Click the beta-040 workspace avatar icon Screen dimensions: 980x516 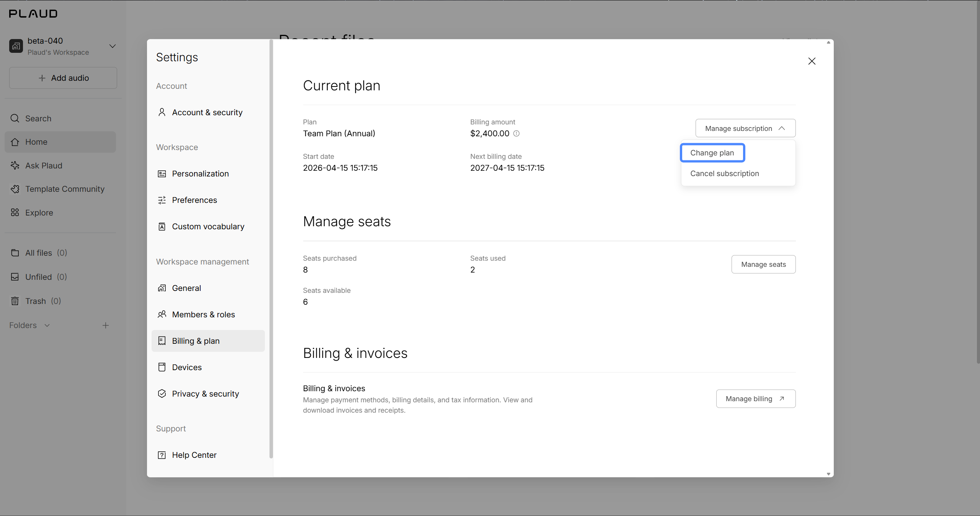click(16, 46)
